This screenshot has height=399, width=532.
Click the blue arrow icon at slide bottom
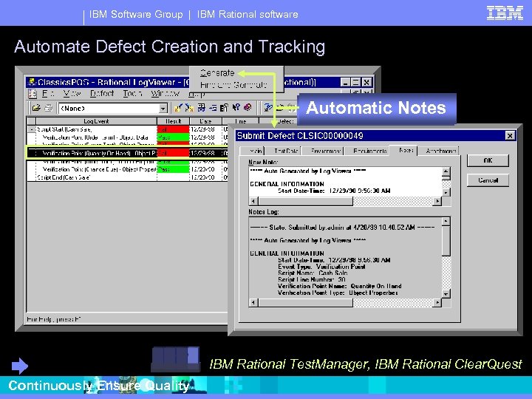[x=20, y=366]
